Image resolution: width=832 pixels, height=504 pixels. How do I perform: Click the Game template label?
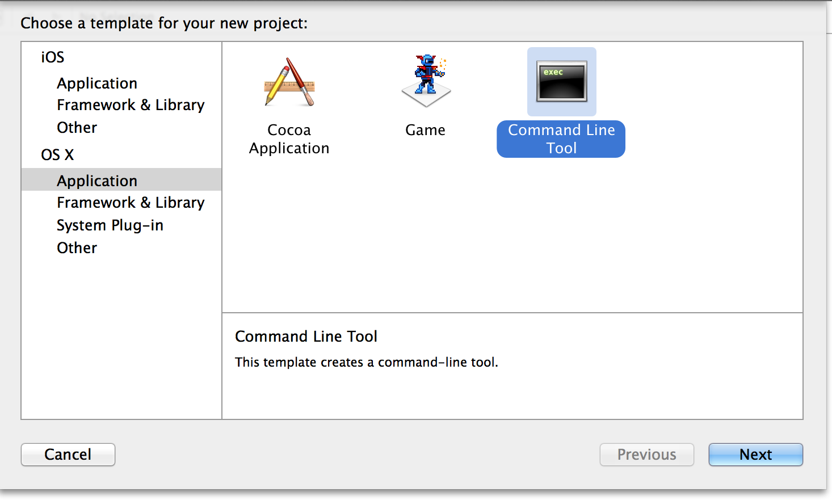pos(425,130)
